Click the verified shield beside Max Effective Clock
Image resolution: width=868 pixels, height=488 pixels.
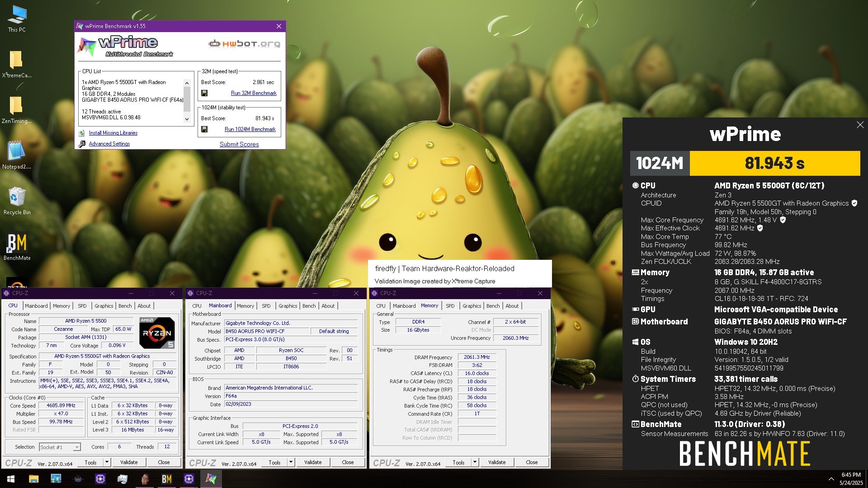point(760,228)
